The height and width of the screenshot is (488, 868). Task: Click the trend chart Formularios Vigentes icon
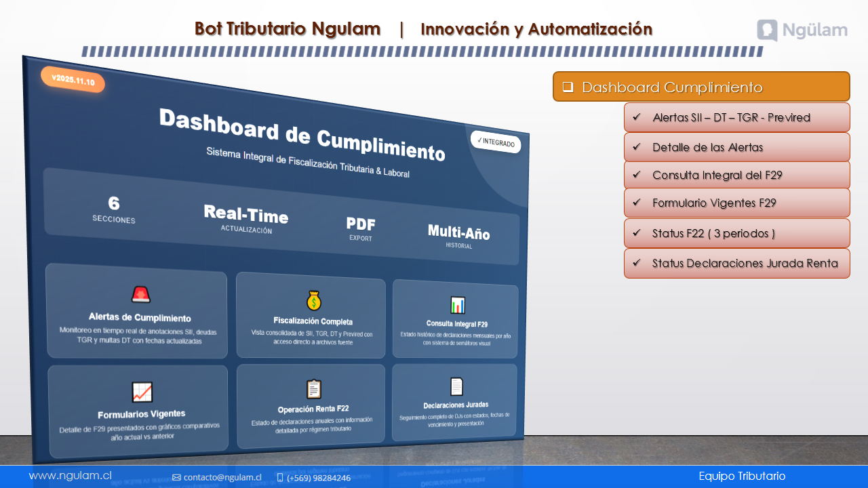tap(142, 392)
